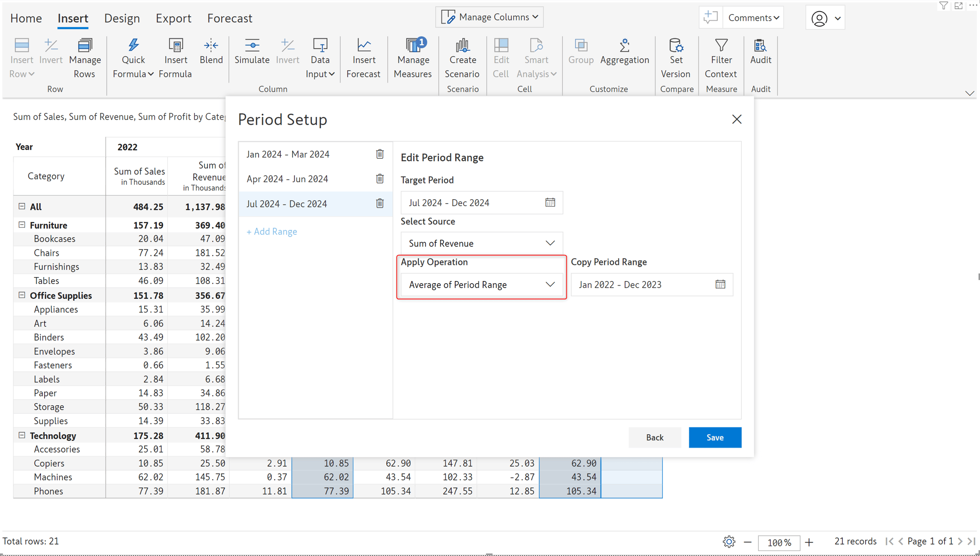Switch to the Forecast tab

230,18
